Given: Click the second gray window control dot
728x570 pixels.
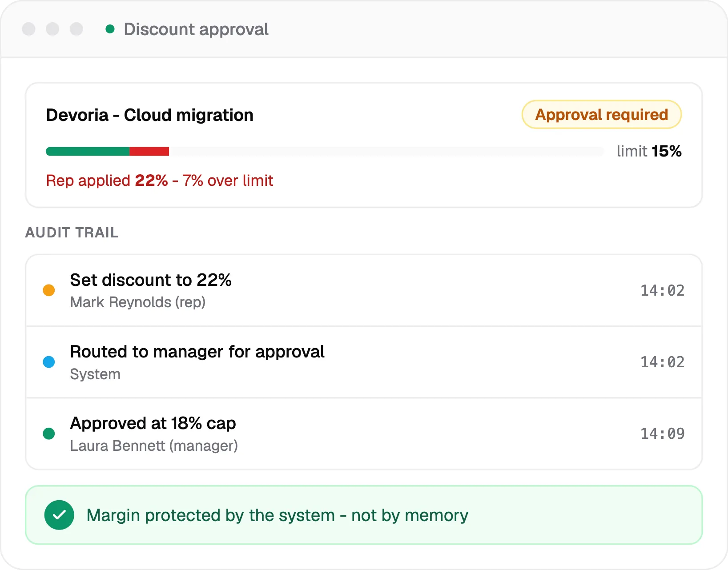Looking at the screenshot, I should pyautogui.click(x=52, y=29).
